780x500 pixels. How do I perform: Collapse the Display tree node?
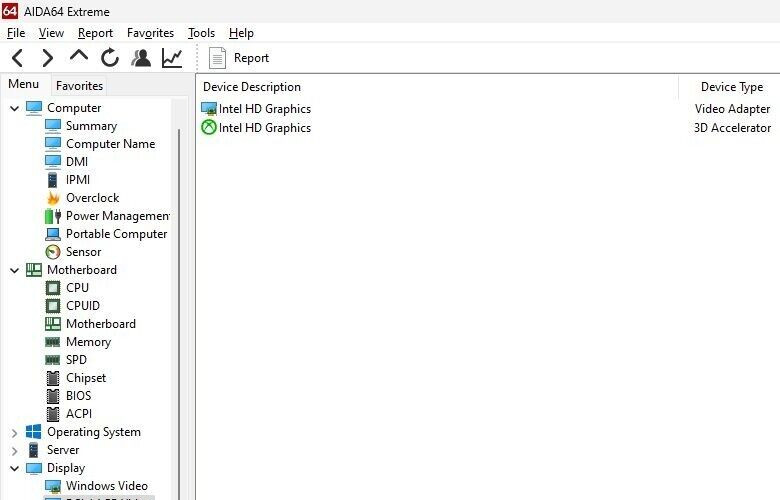[14, 468]
